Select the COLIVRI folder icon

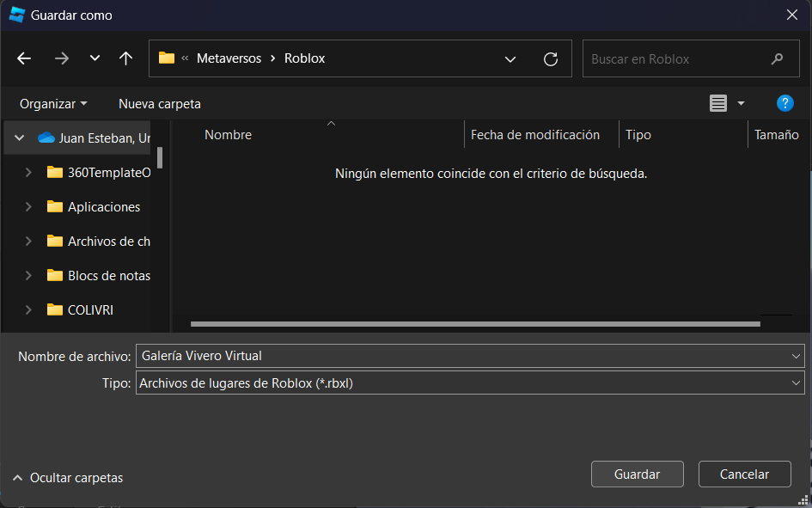(x=55, y=309)
